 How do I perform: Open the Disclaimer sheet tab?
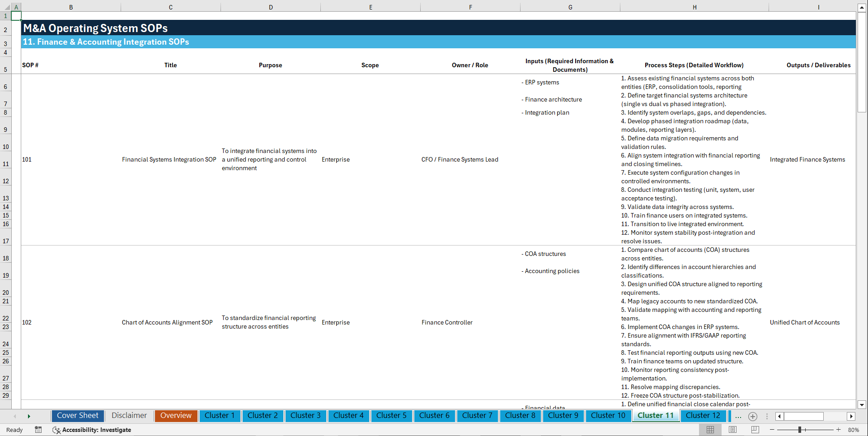point(129,416)
